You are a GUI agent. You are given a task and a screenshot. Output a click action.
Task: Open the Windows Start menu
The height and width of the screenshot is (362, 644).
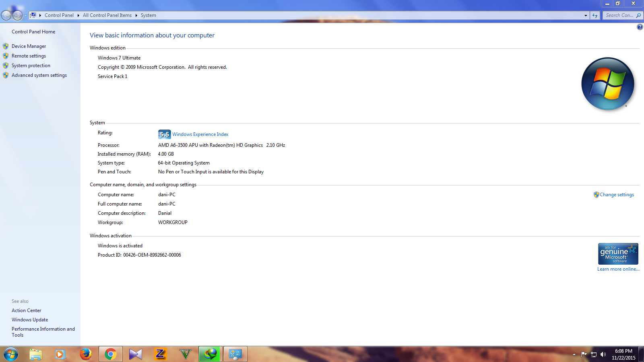point(11,354)
